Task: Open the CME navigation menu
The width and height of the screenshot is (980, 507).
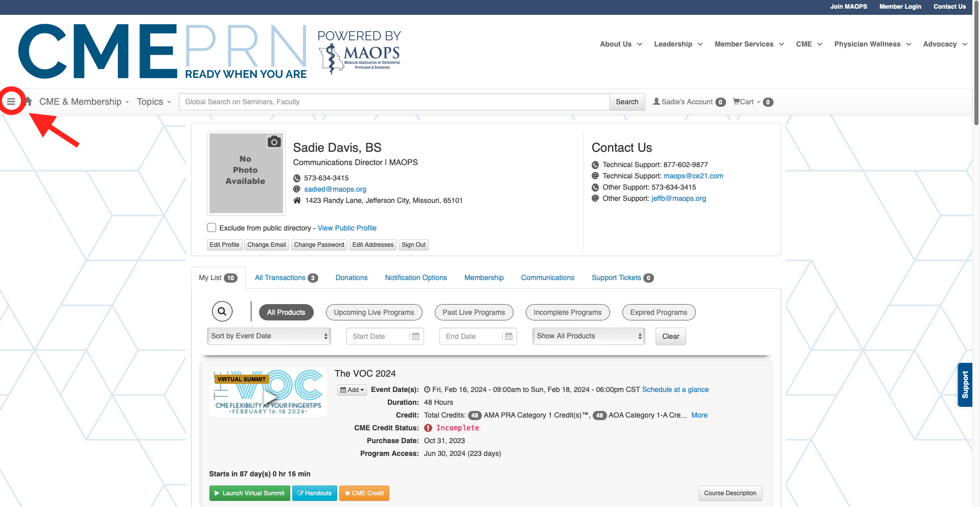Action: coord(809,44)
